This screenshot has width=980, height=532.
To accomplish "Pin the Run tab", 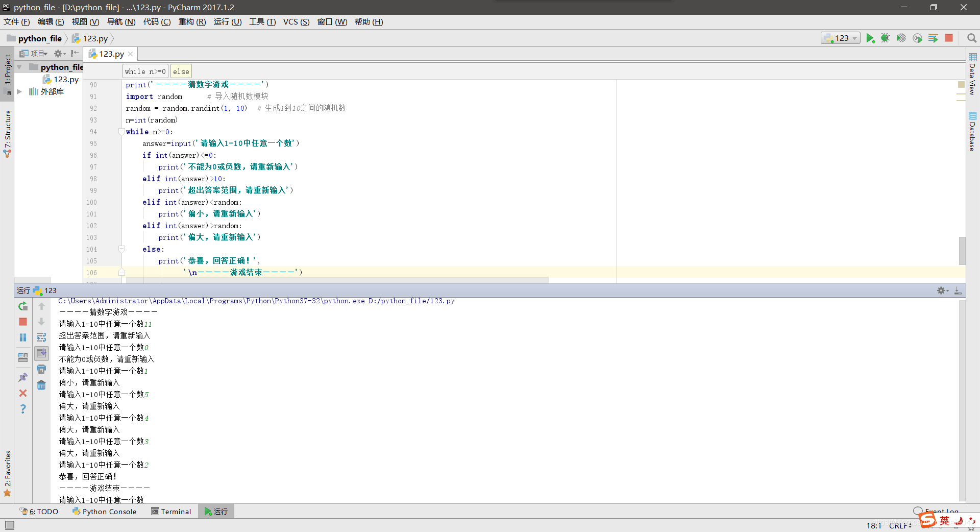I will coord(23,377).
